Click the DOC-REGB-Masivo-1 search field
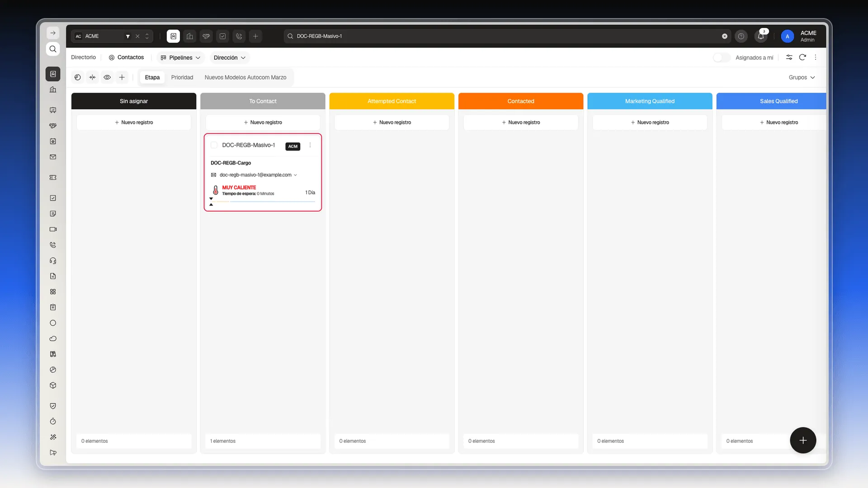Screen dimensions: 868x488 [506, 36]
